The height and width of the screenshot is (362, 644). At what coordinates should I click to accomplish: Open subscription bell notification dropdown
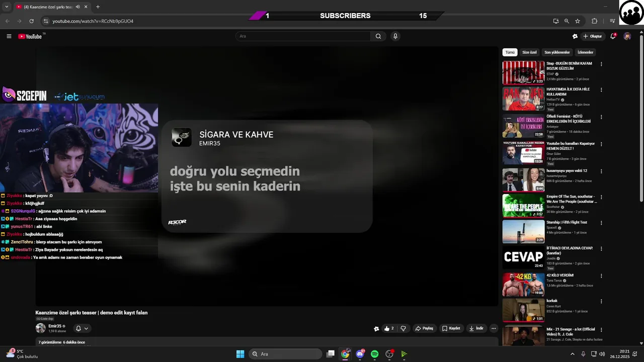click(x=82, y=328)
